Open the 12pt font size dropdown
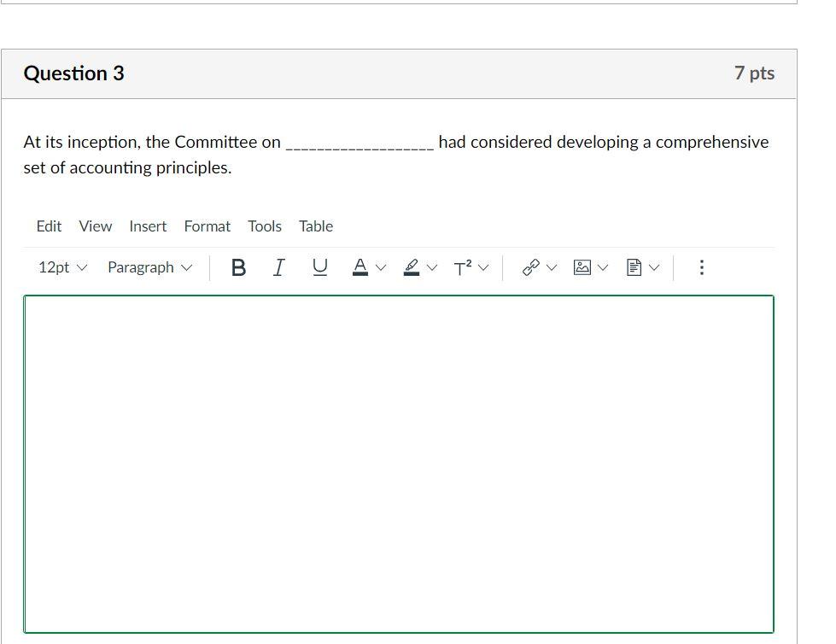The height and width of the screenshot is (644, 836). pos(61,267)
